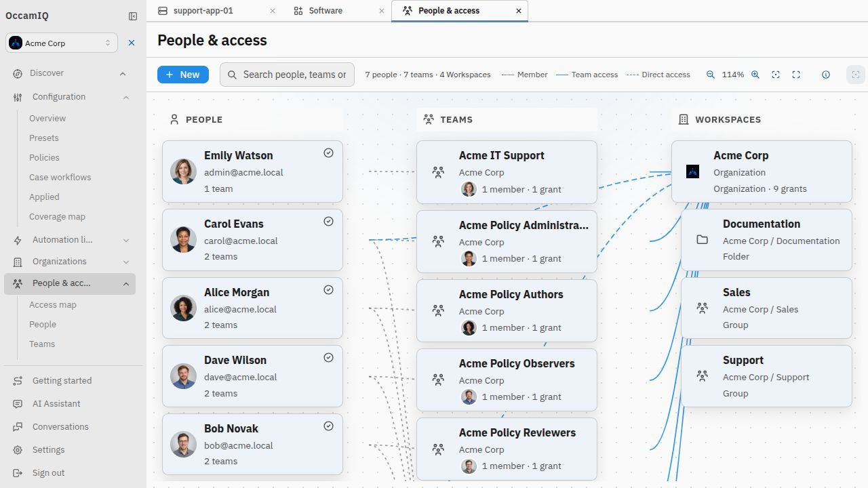Toggle Emily Watson's checkmark

point(329,153)
